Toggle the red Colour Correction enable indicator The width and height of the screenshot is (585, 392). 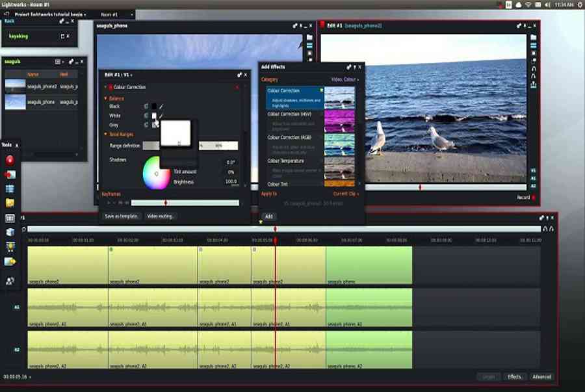click(110, 87)
